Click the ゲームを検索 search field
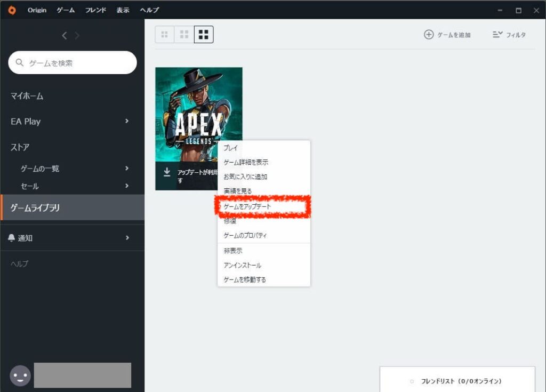This screenshot has height=392, width=546. (73, 63)
